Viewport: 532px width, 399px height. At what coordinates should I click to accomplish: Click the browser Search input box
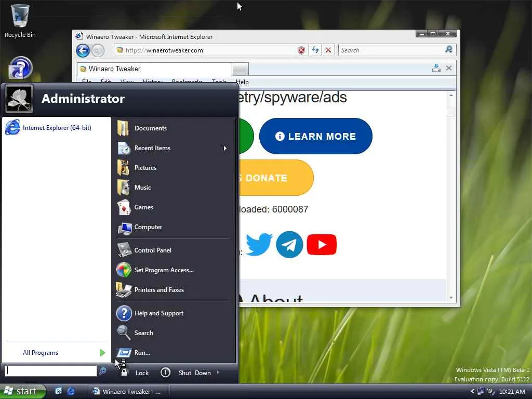click(x=391, y=50)
